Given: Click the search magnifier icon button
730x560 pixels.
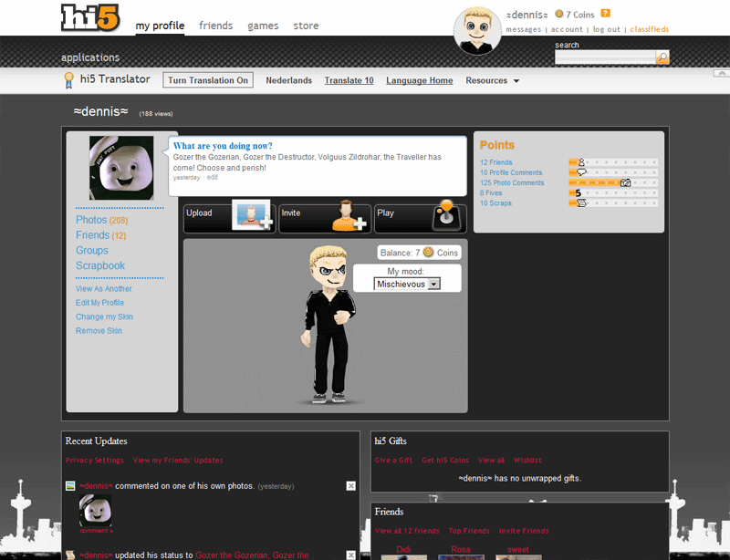Looking at the screenshot, I should [x=662, y=57].
